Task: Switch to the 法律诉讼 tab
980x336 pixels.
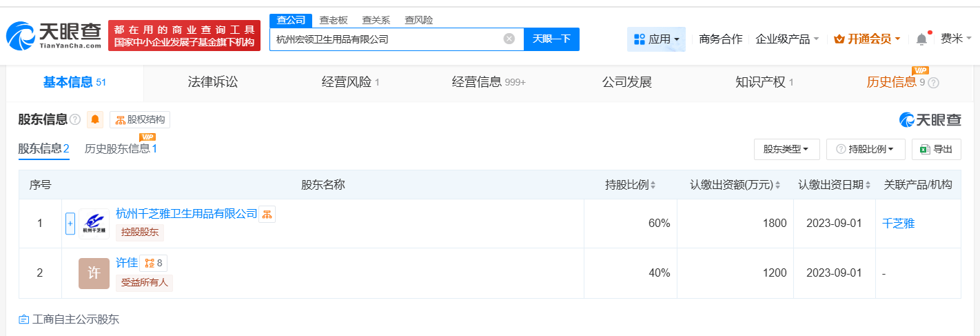Action: [x=213, y=82]
